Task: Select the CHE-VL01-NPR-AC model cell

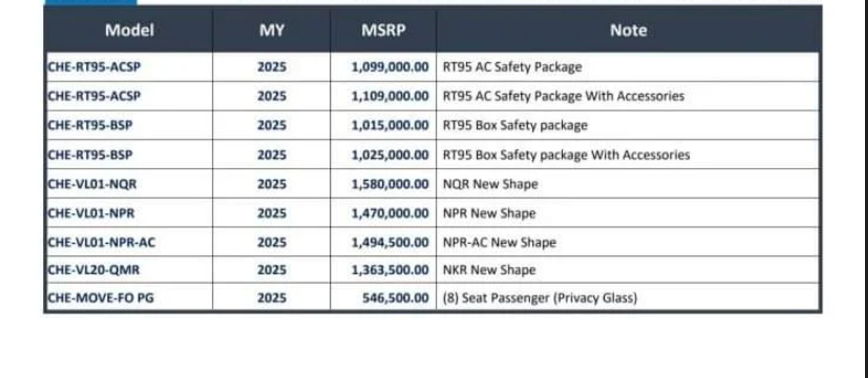Action: coord(101,242)
